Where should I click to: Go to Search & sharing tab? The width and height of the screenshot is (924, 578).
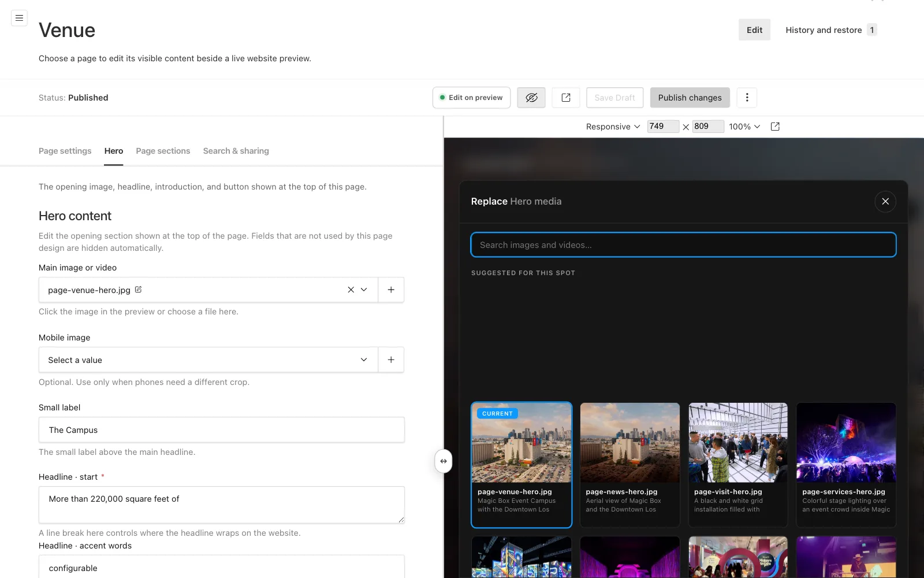tap(236, 151)
